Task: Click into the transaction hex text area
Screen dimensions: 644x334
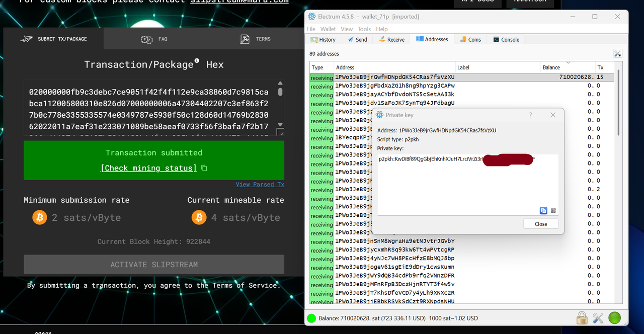Action: (150, 108)
